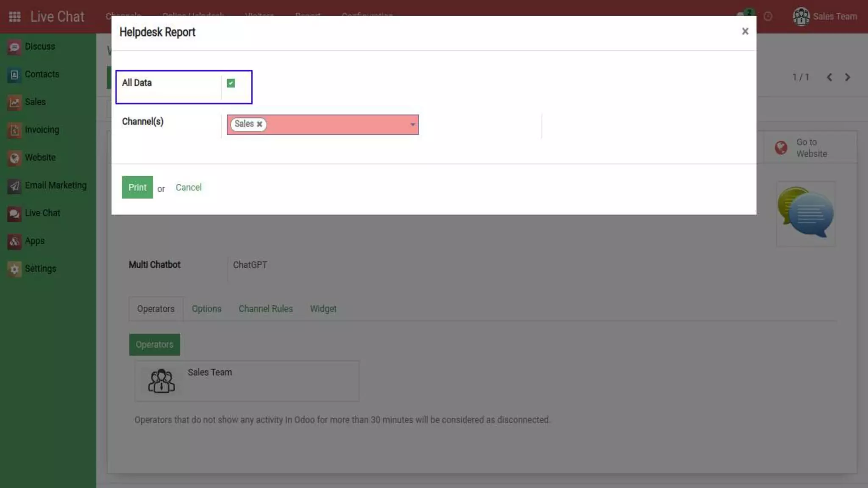Open Settings gear in the sidebar

(x=14, y=269)
